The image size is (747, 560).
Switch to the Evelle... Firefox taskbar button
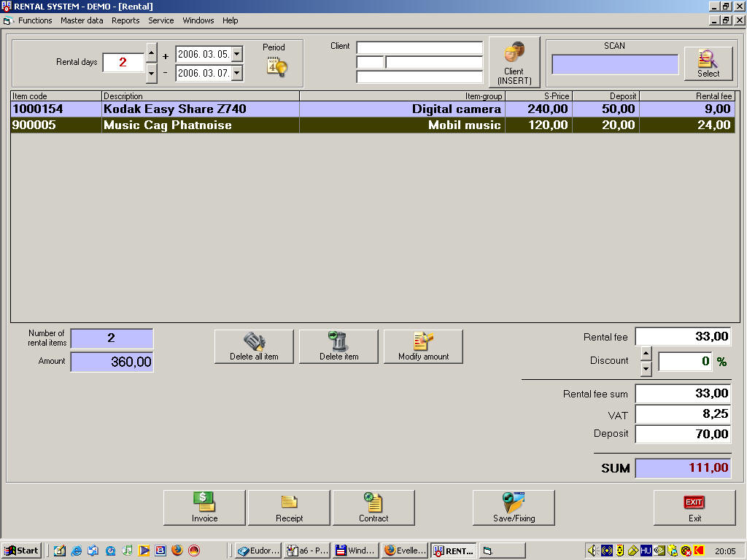[x=405, y=551]
